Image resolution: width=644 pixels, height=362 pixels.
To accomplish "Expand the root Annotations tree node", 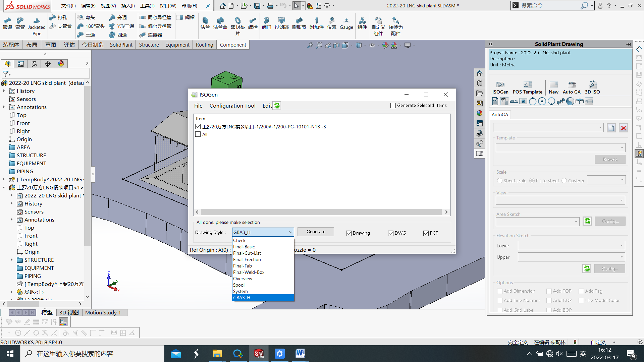I will (4, 107).
